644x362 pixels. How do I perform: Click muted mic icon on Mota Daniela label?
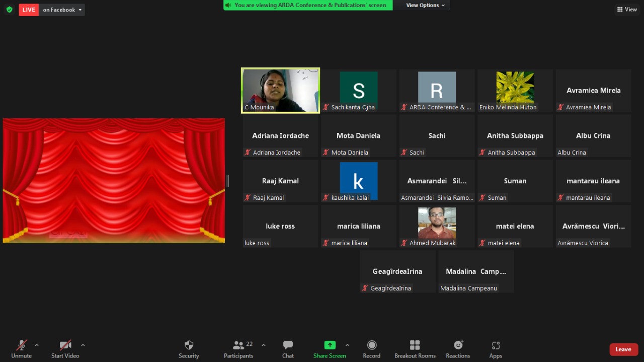click(326, 153)
